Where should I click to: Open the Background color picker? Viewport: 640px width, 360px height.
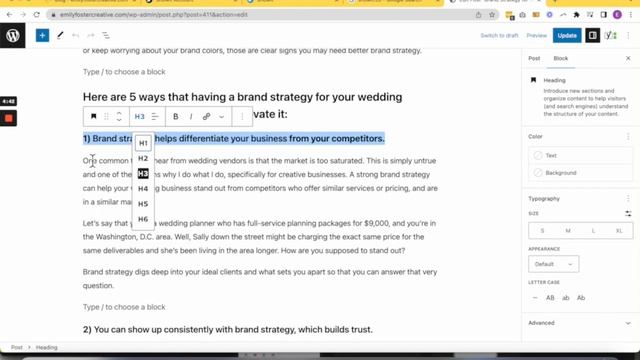pyautogui.click(x=580, y=173)
